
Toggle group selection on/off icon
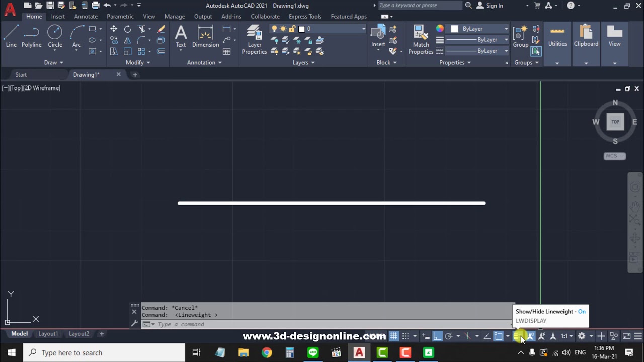pyautogui.click(x=536, y=51)
